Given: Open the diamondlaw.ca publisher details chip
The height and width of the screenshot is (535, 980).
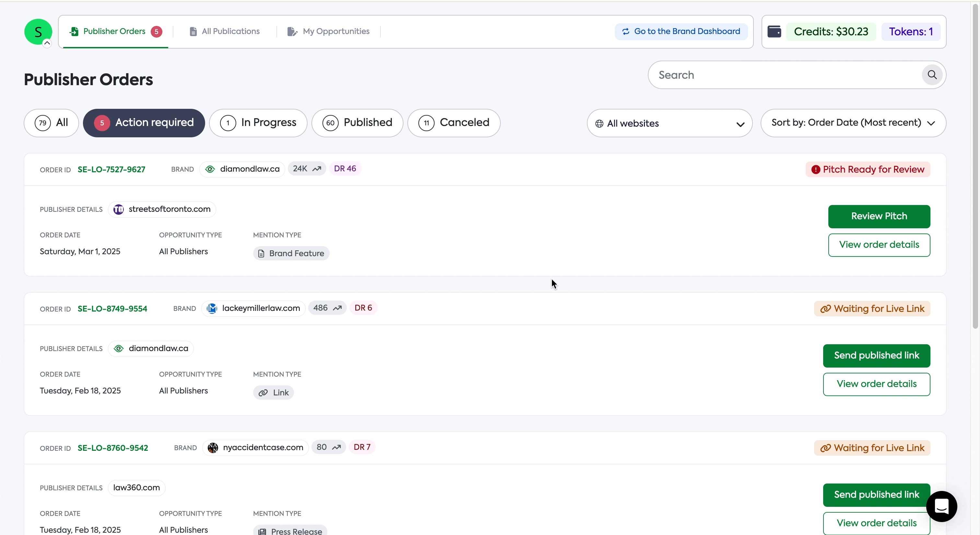Looking at the screenshot, I should pyautogui.click(x=151, y=348).
